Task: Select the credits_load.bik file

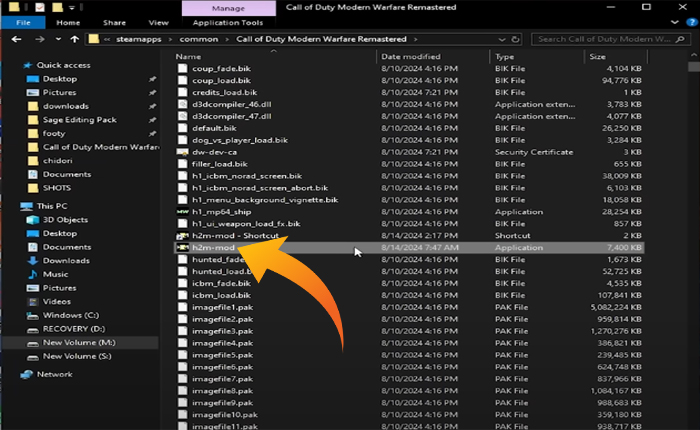Action: [225, 92]
